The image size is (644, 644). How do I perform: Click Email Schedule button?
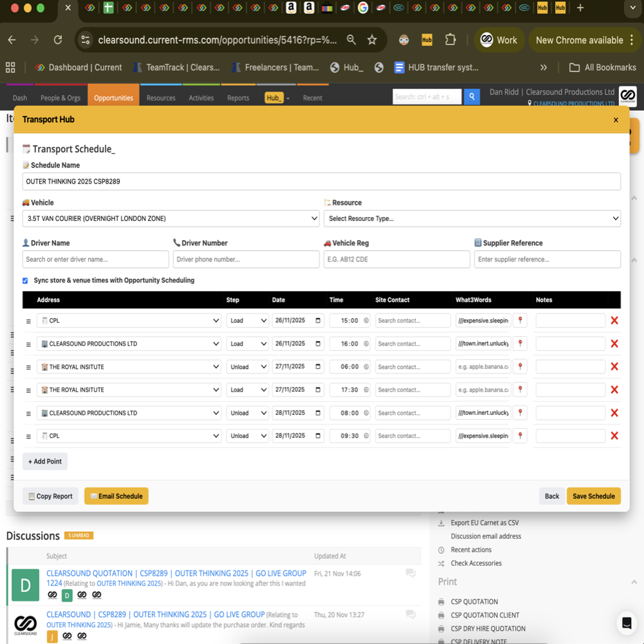(116, 496)
